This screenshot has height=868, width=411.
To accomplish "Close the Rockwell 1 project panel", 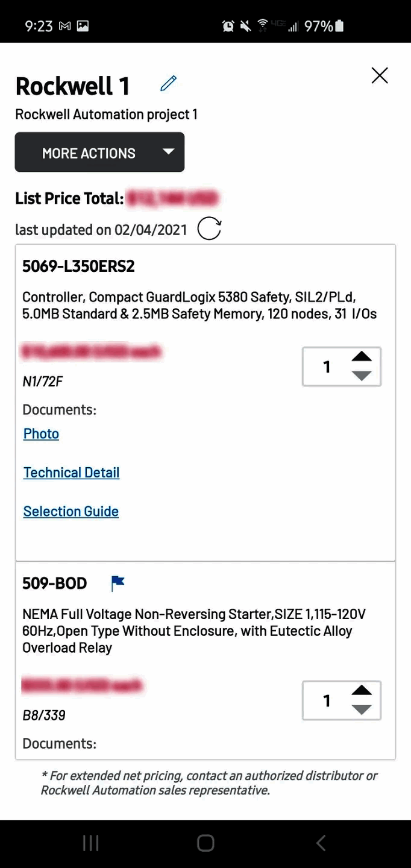I will [x=380, y=75].
